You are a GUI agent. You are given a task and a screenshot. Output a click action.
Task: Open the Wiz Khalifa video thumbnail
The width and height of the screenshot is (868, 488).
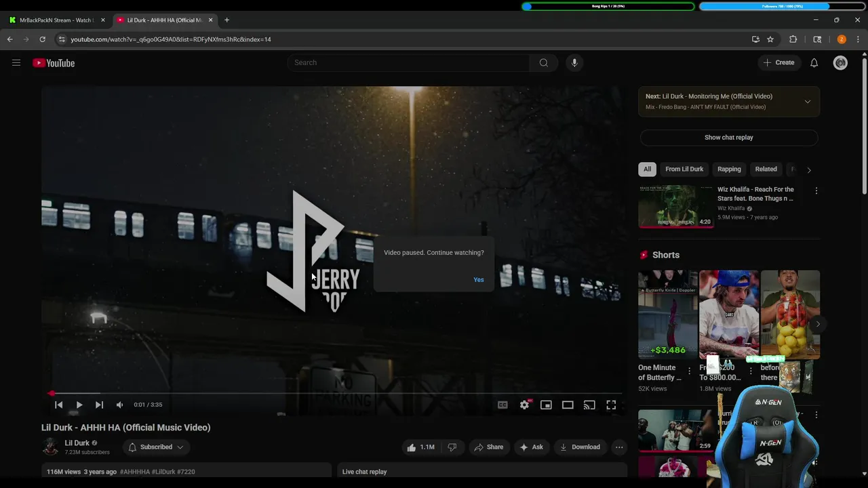(x=675, y=206)
